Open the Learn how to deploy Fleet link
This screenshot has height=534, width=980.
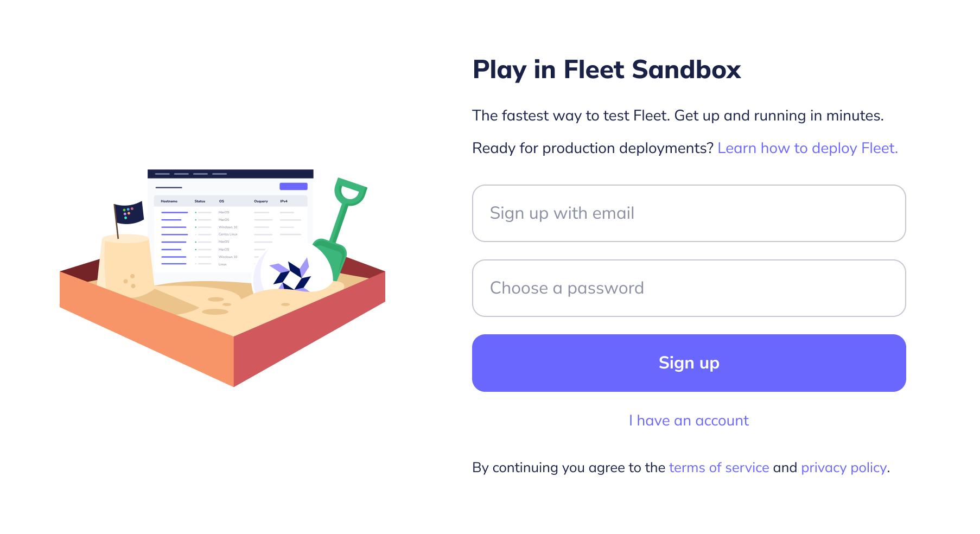click(808, 148)
